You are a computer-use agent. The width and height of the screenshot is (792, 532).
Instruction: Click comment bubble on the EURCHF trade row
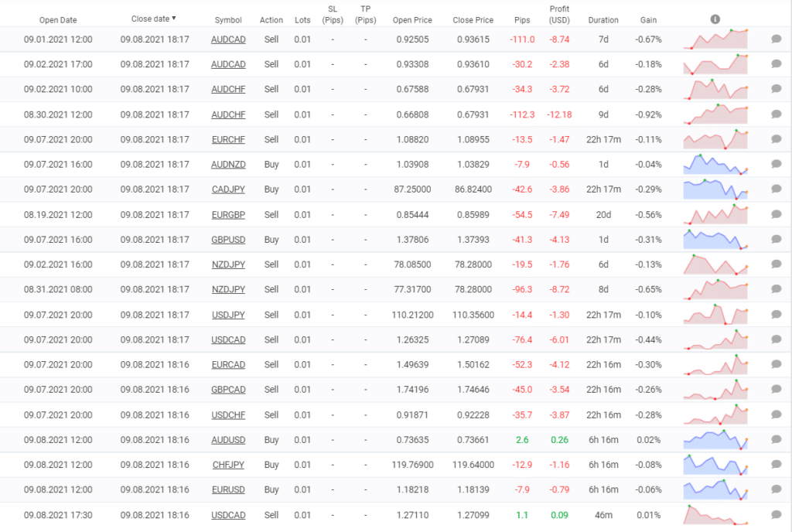[x=777, y=139]
